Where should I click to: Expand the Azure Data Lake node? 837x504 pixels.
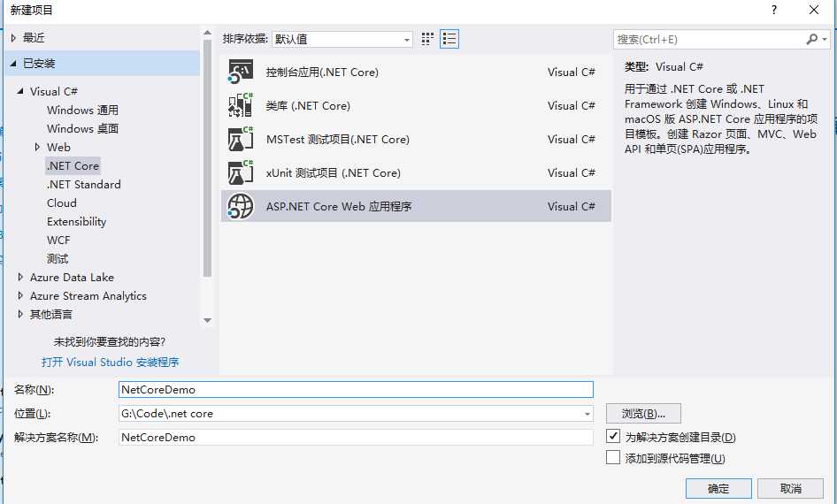(x=20, y=277)
